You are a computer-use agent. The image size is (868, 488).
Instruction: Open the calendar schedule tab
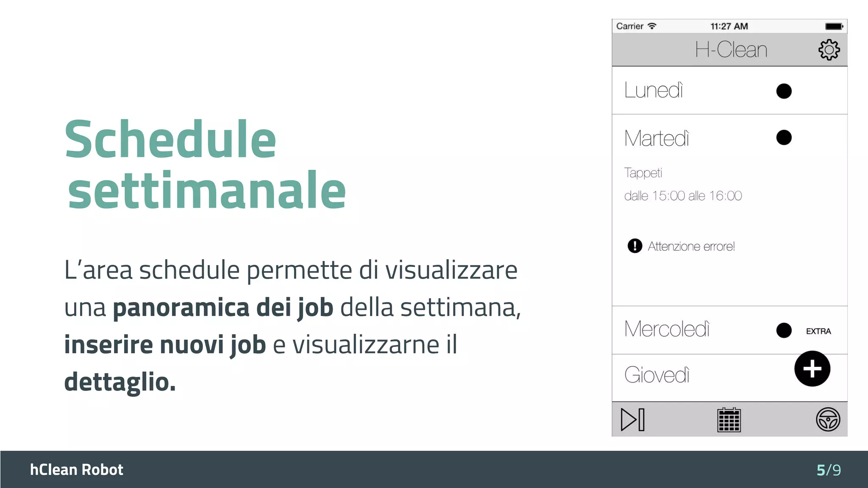(x=729, y=419)
